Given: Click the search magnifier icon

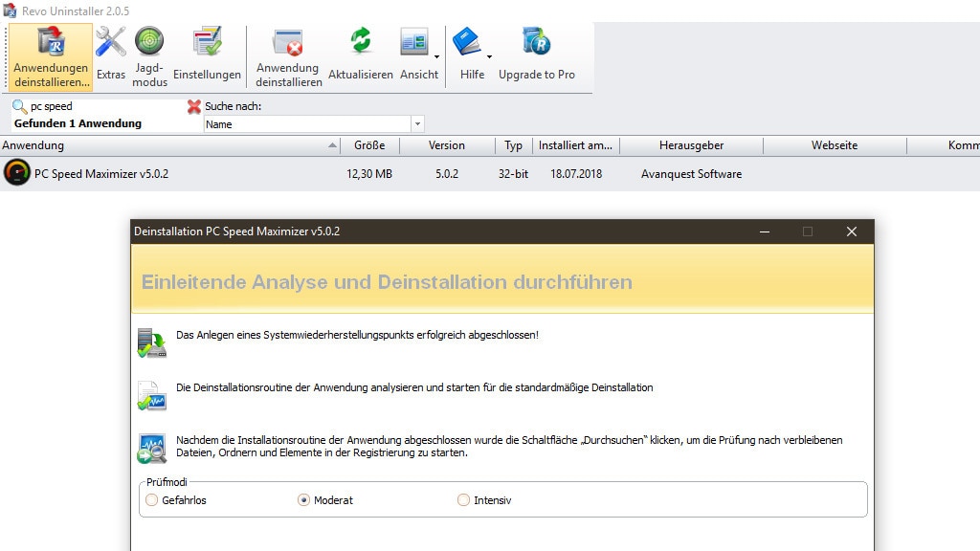Looking at the screenshot, I should tap(19, 107).
